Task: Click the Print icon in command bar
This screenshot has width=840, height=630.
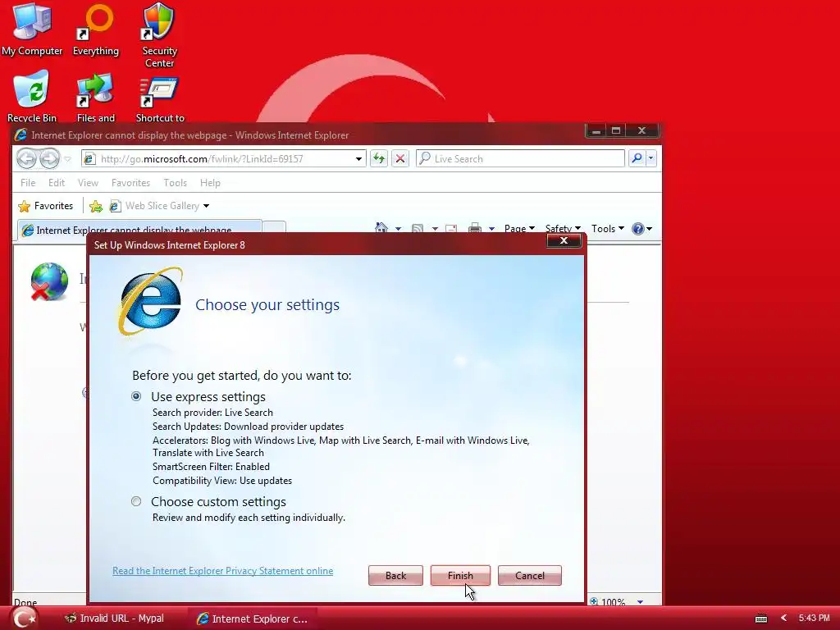Action: (475, 229)
